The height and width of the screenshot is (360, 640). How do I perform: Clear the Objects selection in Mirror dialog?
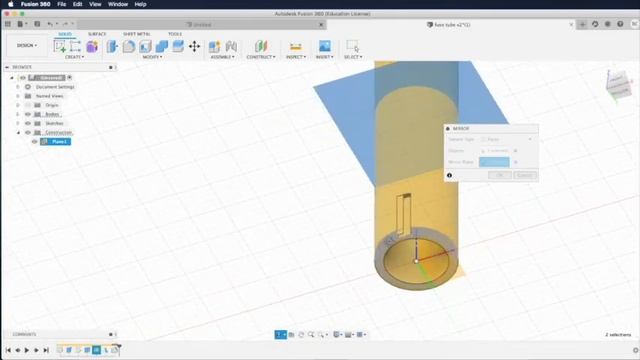coord(516,151)
